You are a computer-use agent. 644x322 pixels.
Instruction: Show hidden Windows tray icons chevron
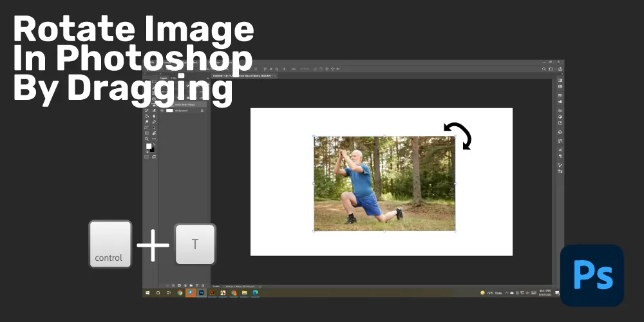506,293
